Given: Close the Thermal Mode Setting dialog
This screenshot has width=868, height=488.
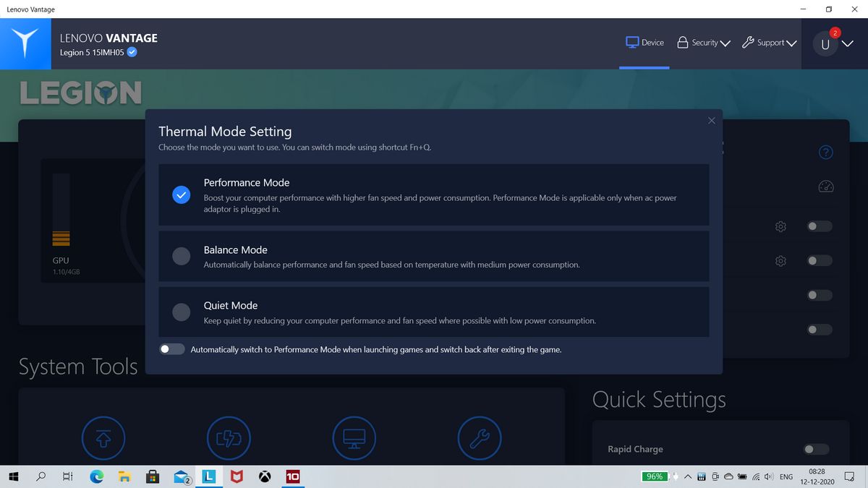Looking at the screenshot, I should point(711,121).
